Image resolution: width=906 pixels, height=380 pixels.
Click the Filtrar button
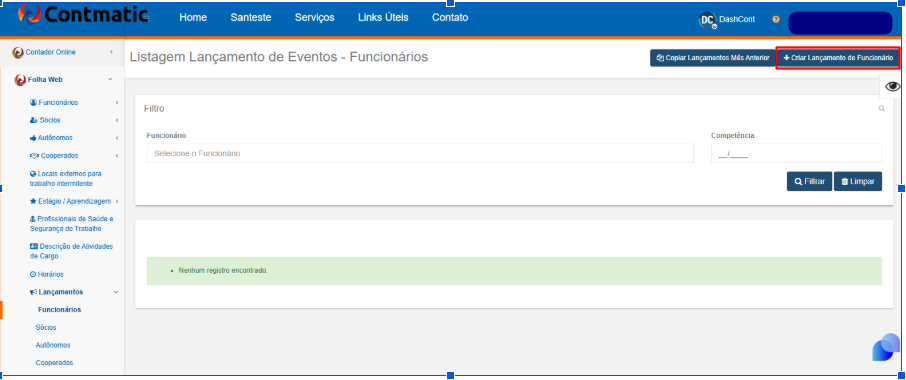coord(809,181)
